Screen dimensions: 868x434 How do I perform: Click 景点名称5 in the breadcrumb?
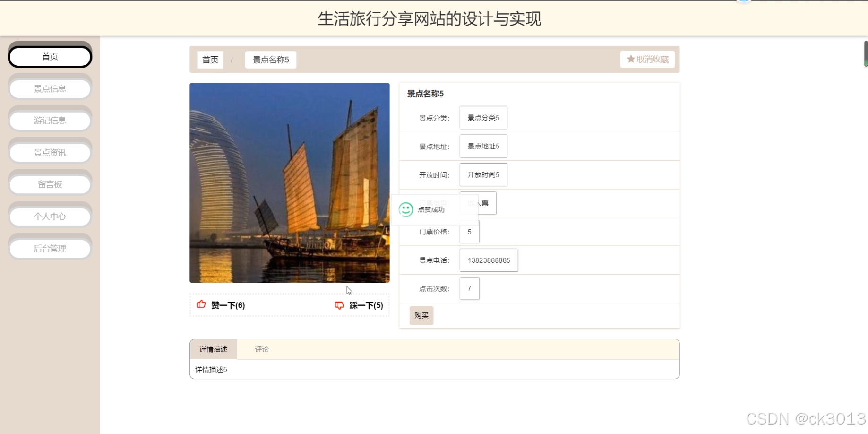tap(271, 60)
